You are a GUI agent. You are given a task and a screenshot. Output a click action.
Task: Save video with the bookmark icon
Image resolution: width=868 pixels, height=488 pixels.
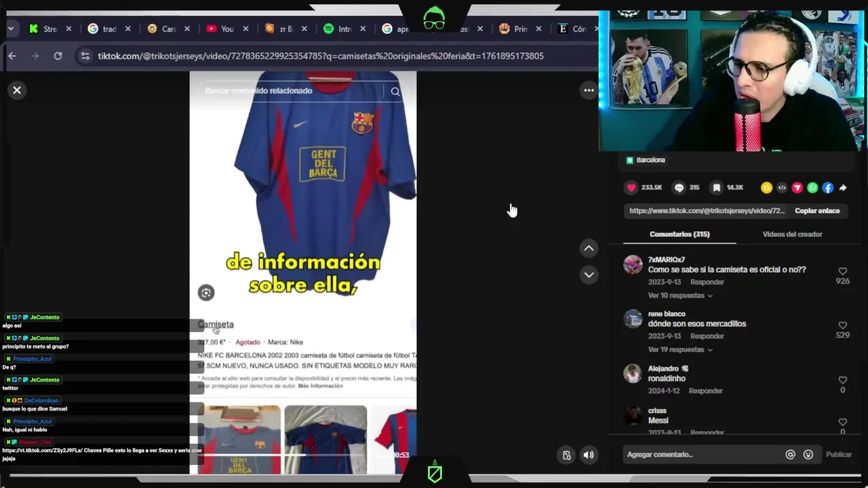point(716,188)
